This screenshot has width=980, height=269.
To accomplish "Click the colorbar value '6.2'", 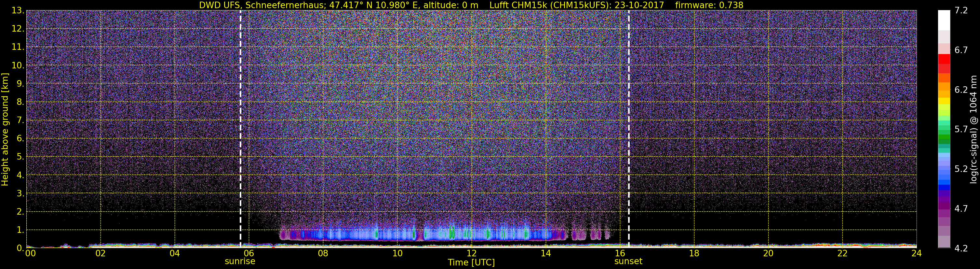I will tap(961, 90).
